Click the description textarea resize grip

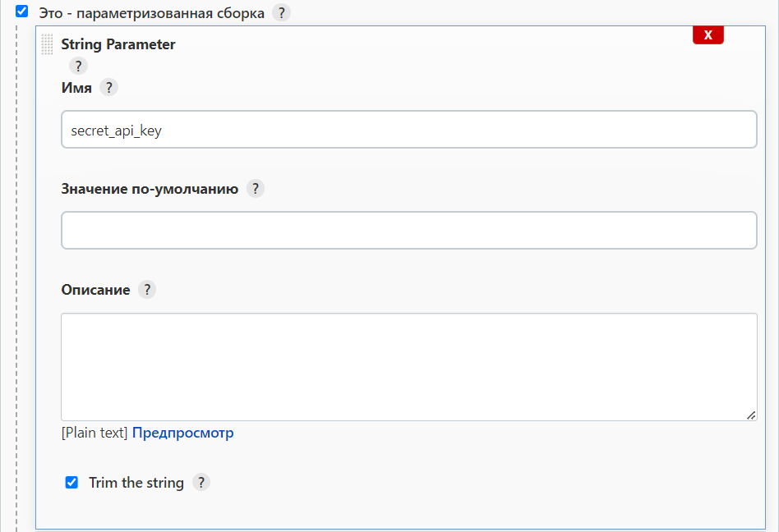[753, 417]
